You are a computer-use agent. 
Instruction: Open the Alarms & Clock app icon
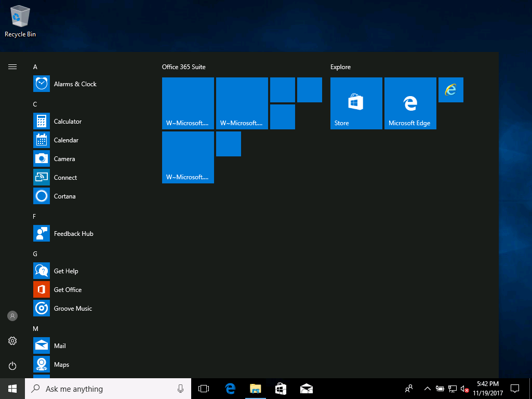[42, 84]
